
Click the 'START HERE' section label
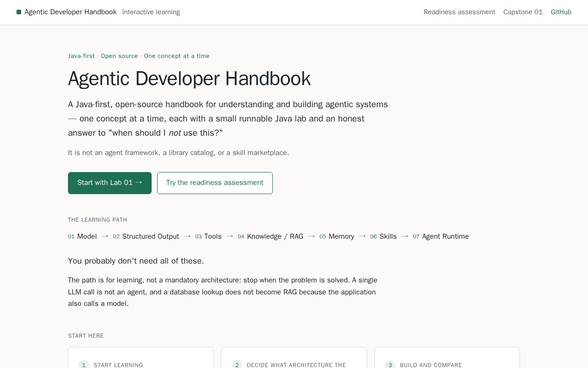tap(86, 336)
